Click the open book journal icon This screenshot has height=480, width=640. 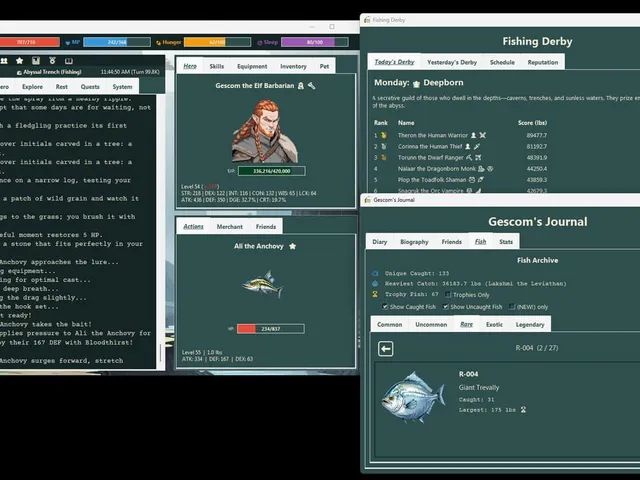69,61
